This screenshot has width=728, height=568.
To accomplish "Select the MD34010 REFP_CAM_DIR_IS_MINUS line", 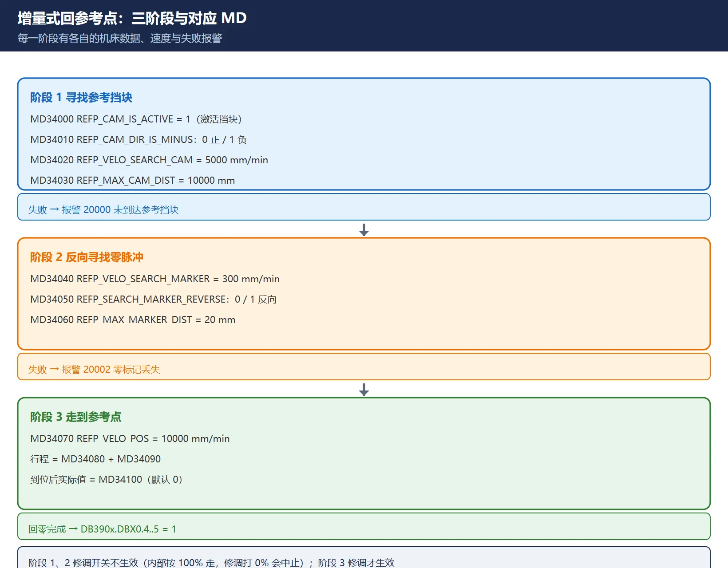I will (x=138, y=140).
